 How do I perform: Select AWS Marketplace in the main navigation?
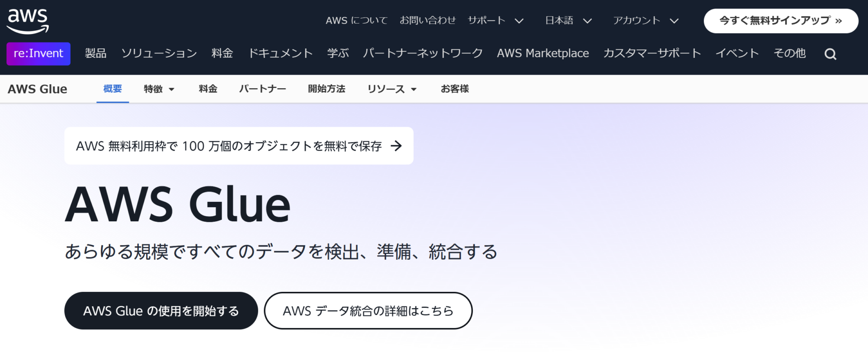(x=542, y=53)
